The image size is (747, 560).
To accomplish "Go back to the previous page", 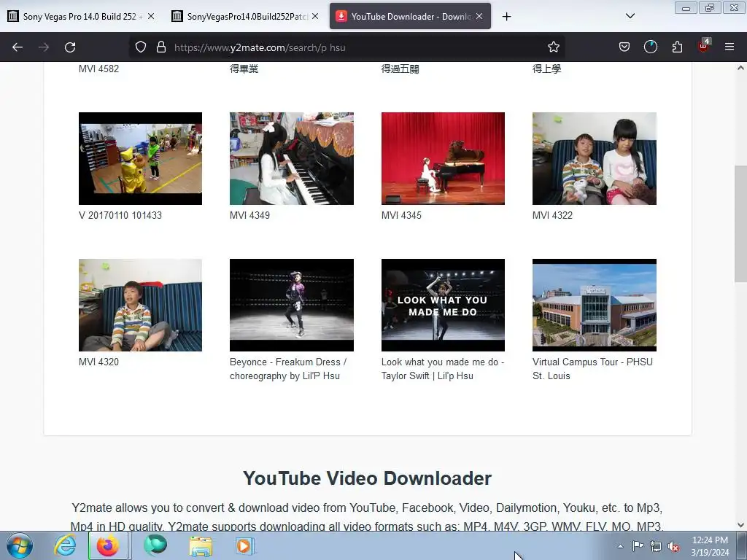I will pyautogui.click(x=18, y=47).
